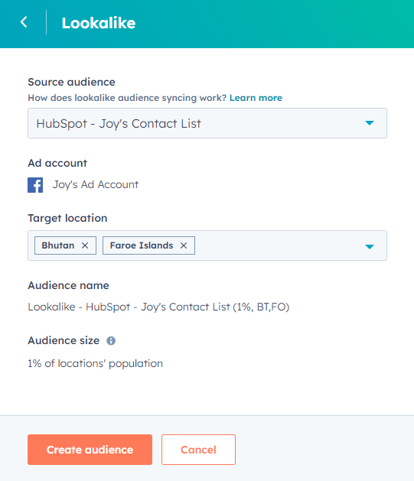
Task: Click inside the Target location field
Action: pyautogui.click(x=207, y=245)
